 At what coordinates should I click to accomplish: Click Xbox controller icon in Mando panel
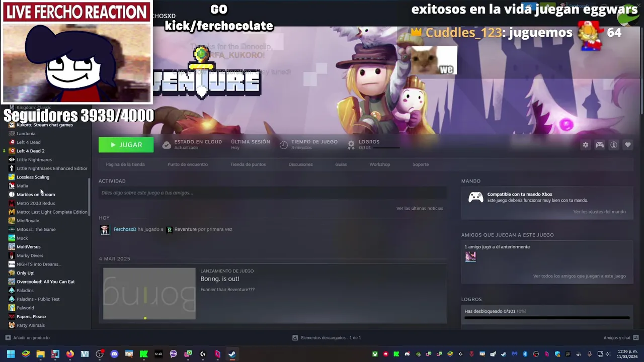(x=476, y=197)
